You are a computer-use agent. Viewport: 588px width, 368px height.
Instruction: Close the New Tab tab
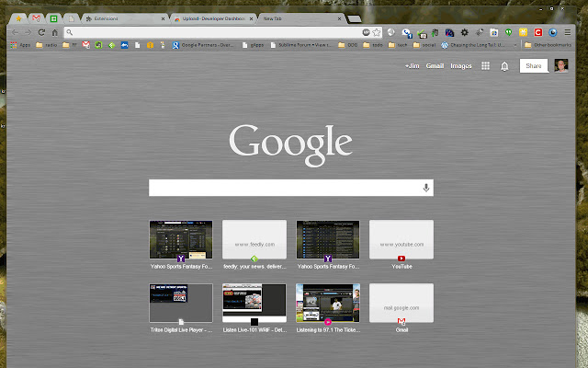[x=339, y=18]
